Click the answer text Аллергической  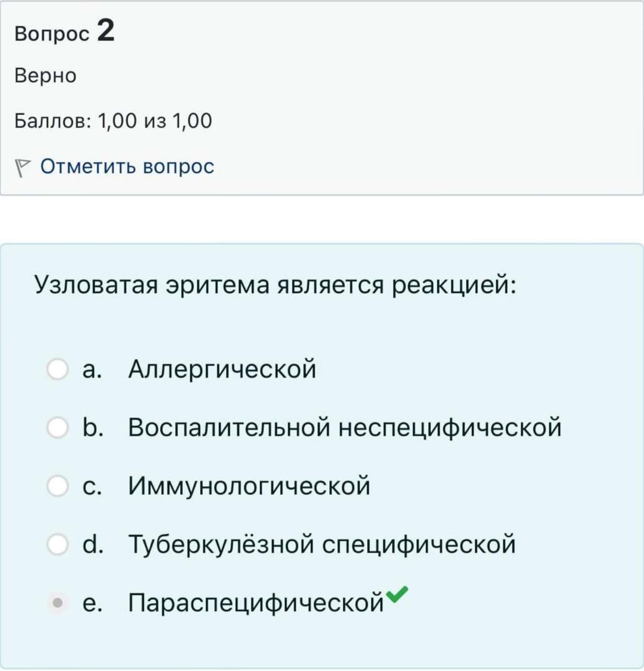tap(222, 369)
